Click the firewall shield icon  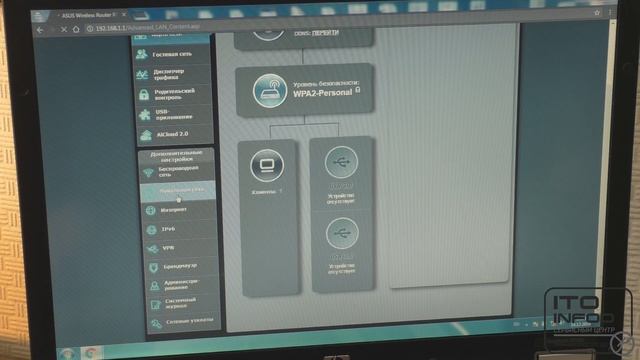coord(153,268)
